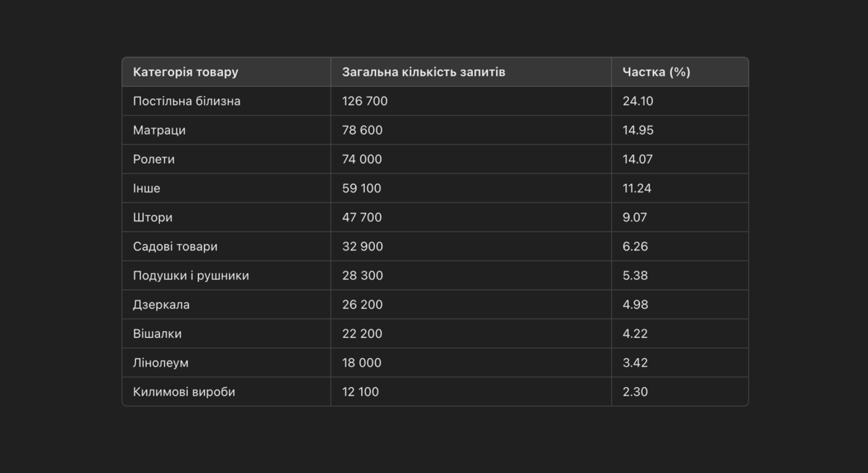Select the 'Вішалки' row label
The height and width of the screenshot is (473, 868).
pyautogui.click(x=157, y=333)
